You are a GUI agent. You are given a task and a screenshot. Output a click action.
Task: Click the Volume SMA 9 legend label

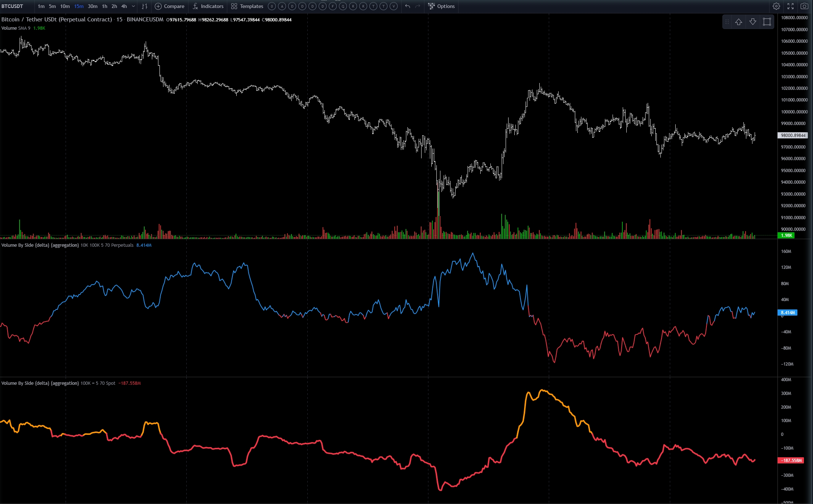tap(16, 28)
